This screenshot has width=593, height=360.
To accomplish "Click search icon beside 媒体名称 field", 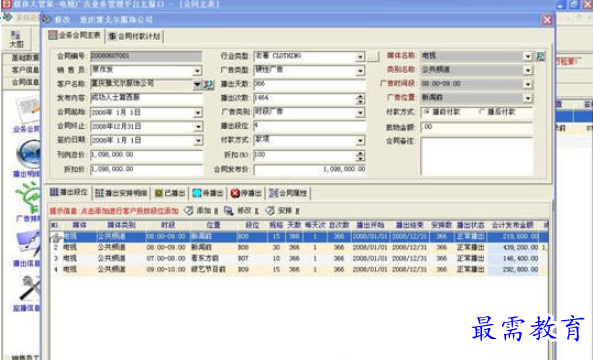I will (541, 56).
